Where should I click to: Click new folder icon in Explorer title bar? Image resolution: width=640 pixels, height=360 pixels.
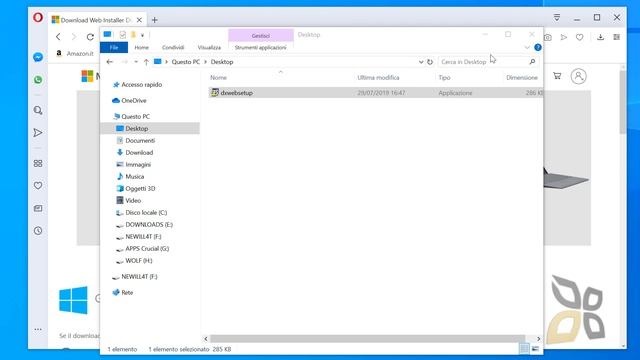tap(133, 35)
